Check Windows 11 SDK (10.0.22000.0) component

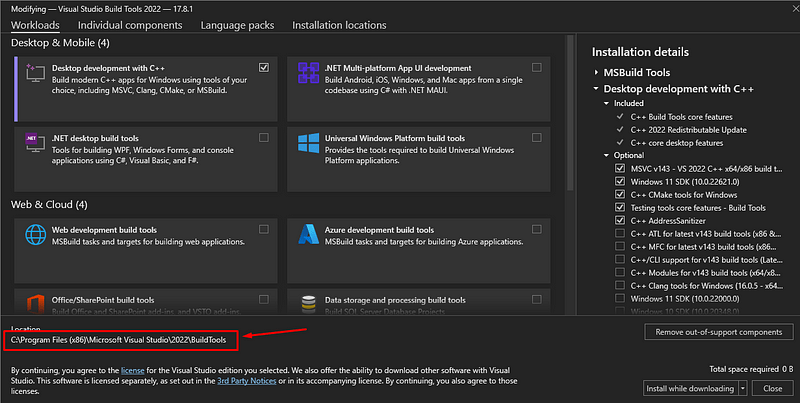(620, 298)
